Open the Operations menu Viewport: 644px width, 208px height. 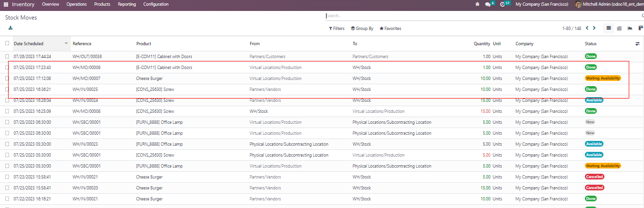pos(76,4)
